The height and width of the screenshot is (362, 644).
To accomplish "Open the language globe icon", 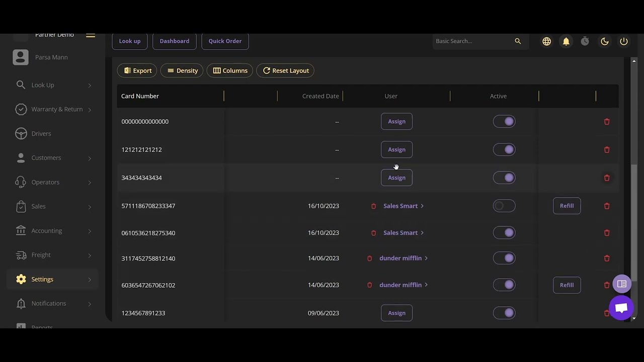I will click(x=546, y=41).
